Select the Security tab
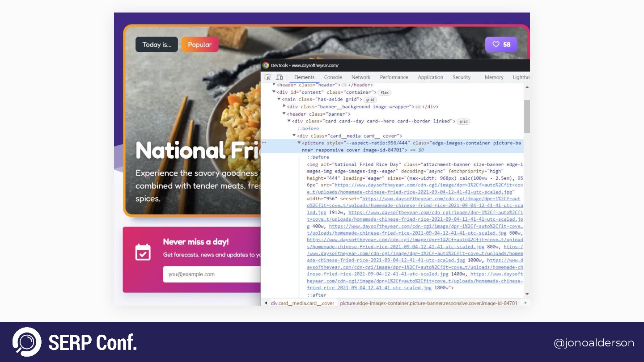 [462, 77]
